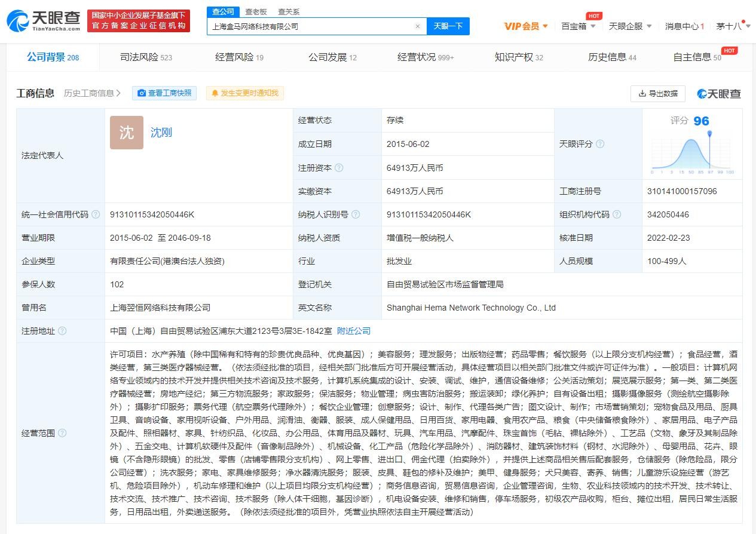Click the 沈 legal representative avatar
This screenshot has width=756, height=534.
pos(127,133)
